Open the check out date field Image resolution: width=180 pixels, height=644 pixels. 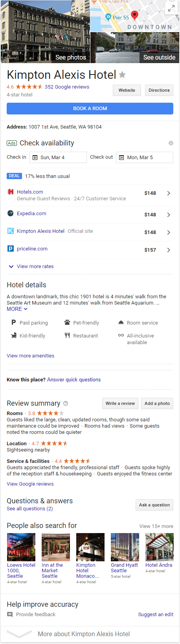click(145, 157)
